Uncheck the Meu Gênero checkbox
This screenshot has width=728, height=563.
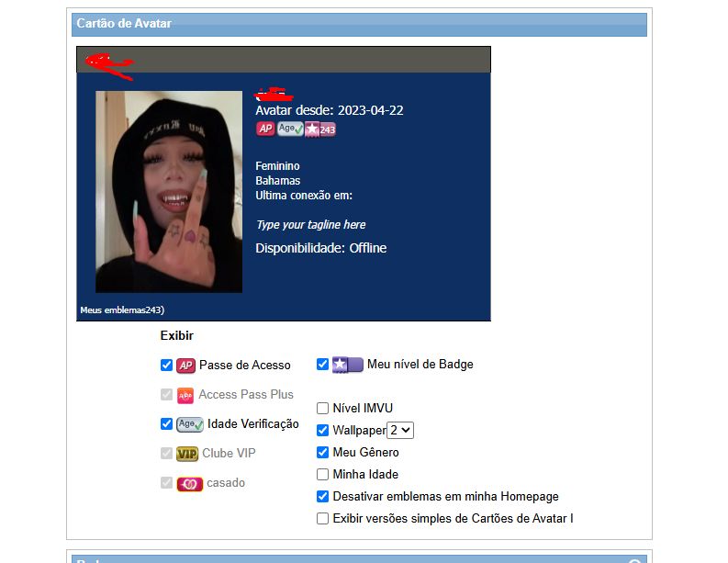tap(322, 453)
